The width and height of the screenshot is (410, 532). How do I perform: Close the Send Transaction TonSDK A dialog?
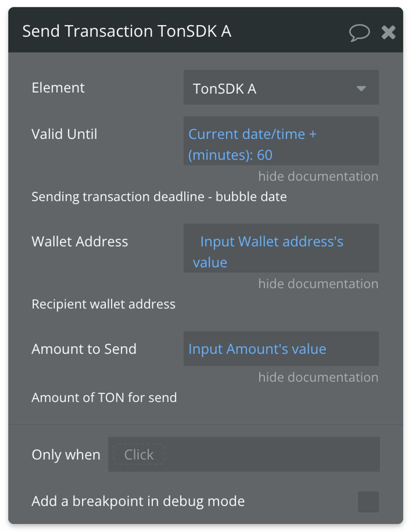click(389, 32)
